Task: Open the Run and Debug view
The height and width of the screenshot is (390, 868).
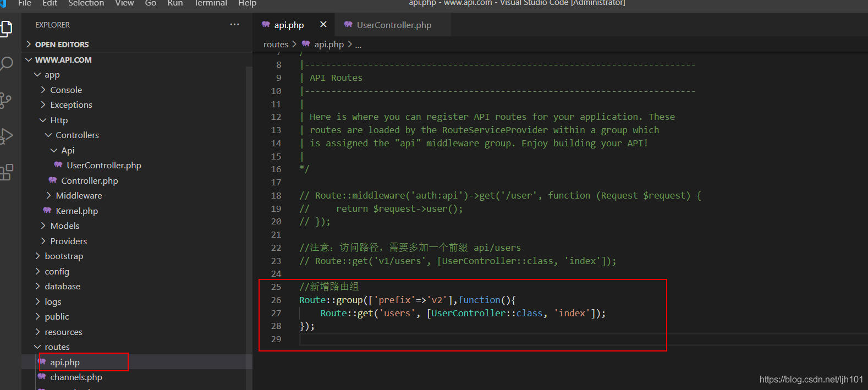Action: click(6, 136)
